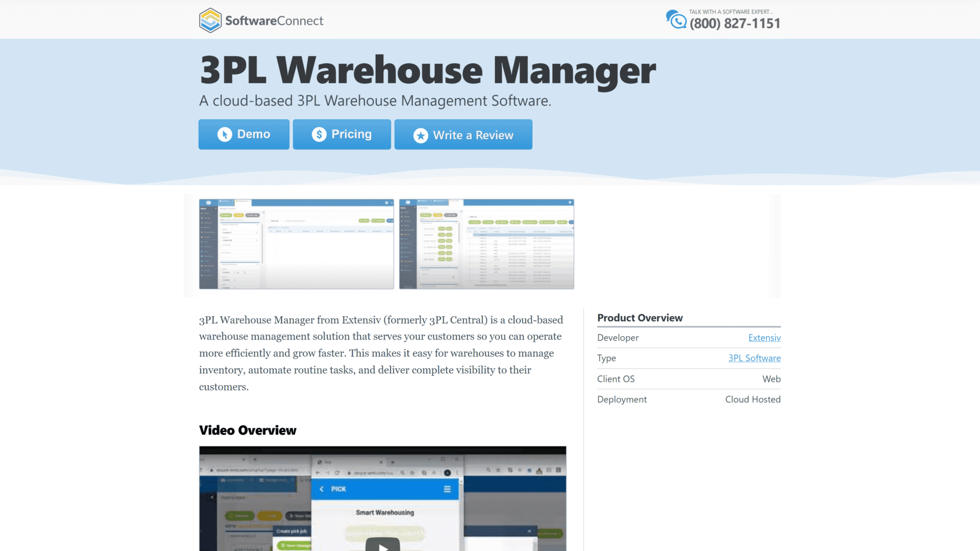The image size is (980, 551).
Task: Click the Write a Review star icon
Action: click(x=419, y=135)
